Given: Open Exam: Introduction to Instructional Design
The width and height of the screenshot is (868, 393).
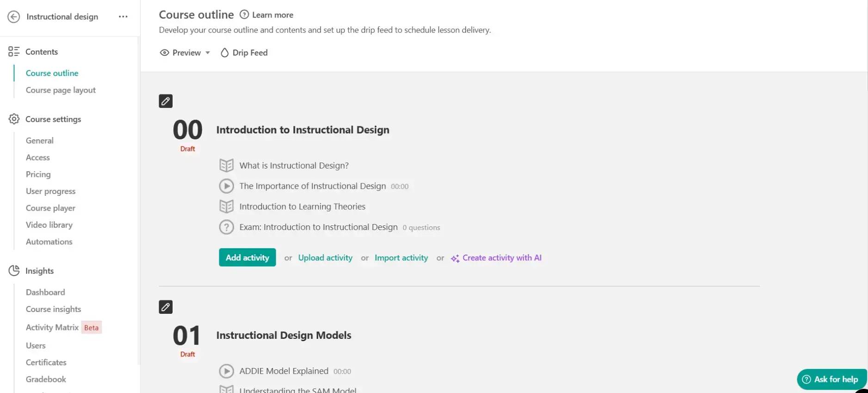Looking at the screenshot, I should (318, 227).
